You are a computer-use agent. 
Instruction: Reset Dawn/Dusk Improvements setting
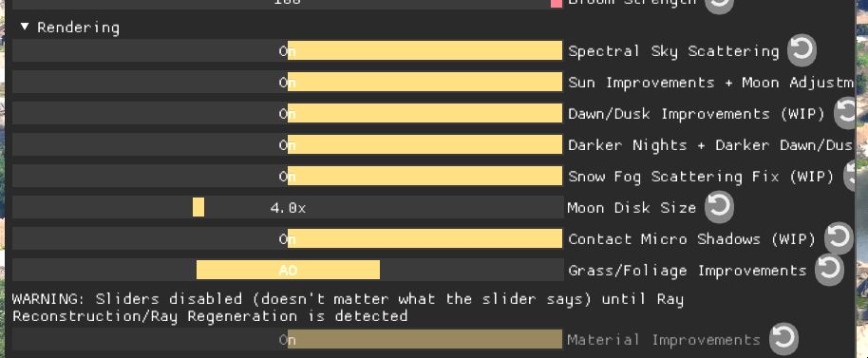tap(845, 113)
